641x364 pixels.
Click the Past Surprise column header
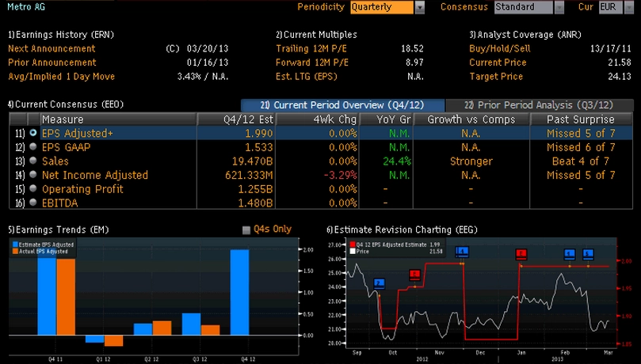click(x=581, y=119)
